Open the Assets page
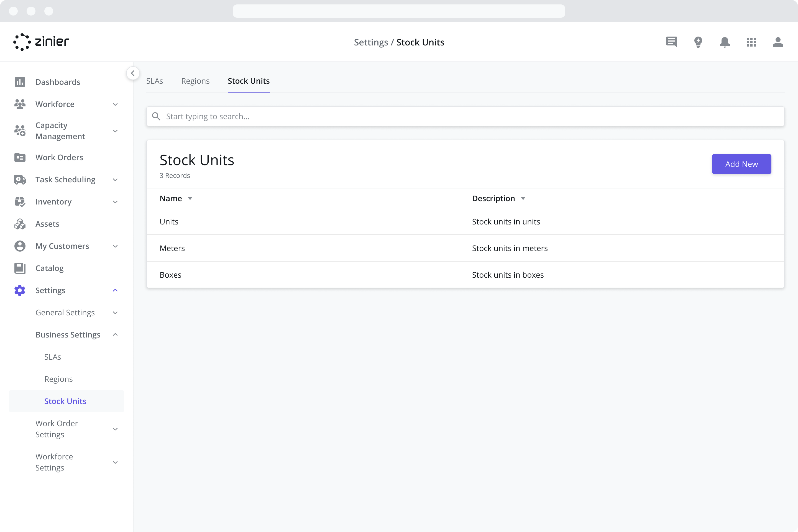 pos(47,224)
